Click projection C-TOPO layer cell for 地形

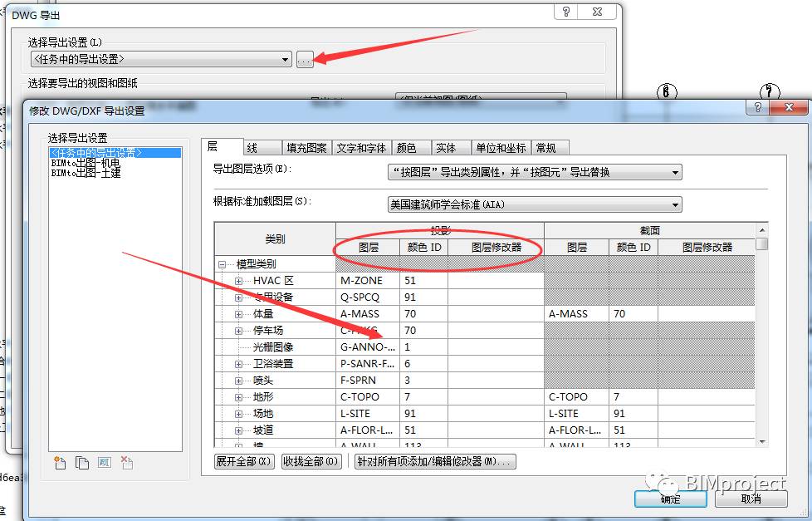368,397
